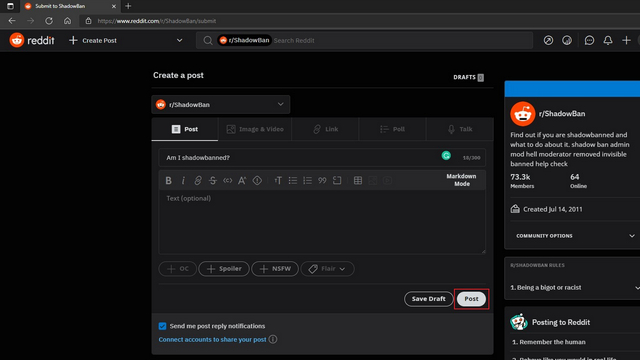Insert a code block
The image size is (640, 360).
(337, 180)
